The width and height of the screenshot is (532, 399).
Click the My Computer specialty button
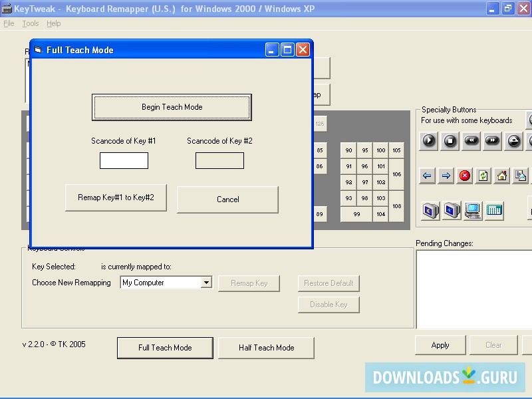473,211
